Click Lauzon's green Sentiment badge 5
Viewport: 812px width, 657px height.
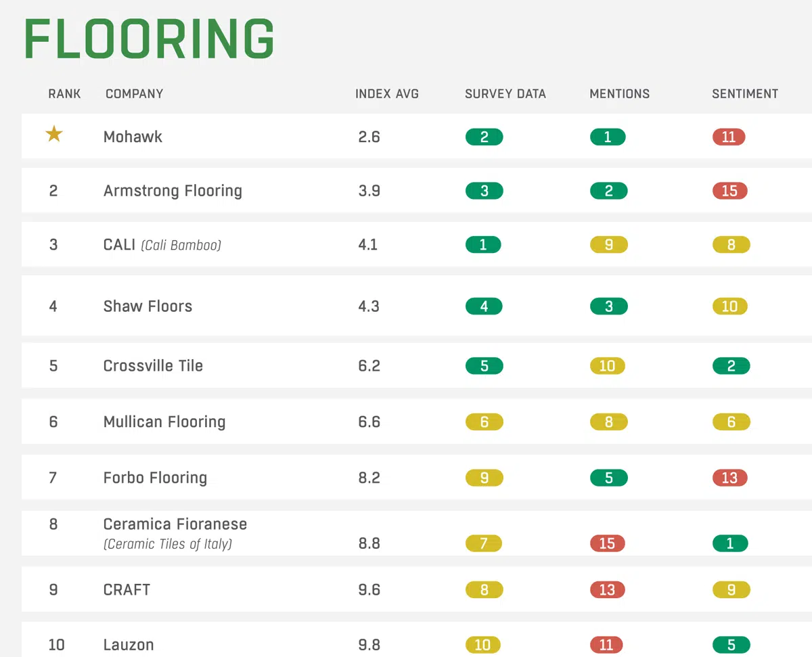731,645
